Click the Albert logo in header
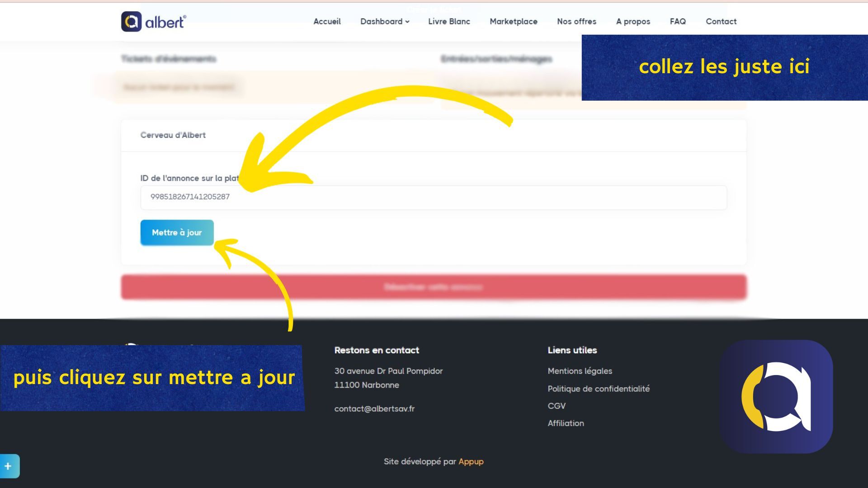 154,21
